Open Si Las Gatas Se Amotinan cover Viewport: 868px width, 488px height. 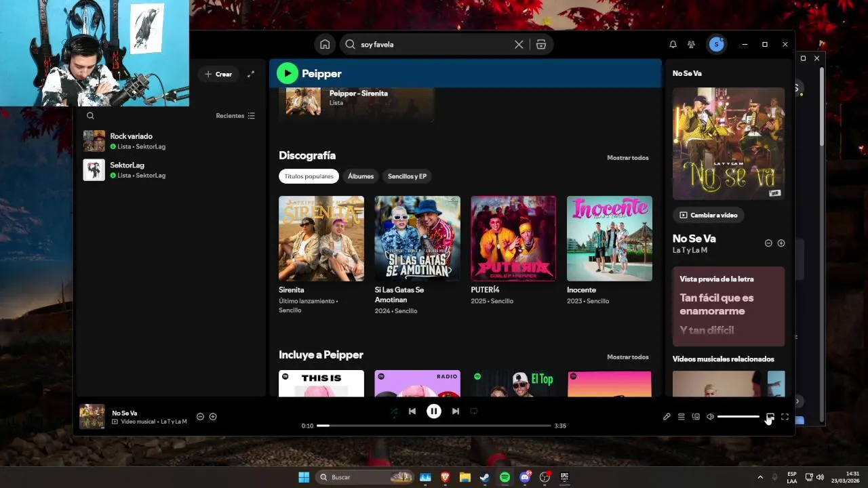tap(418, 239)
